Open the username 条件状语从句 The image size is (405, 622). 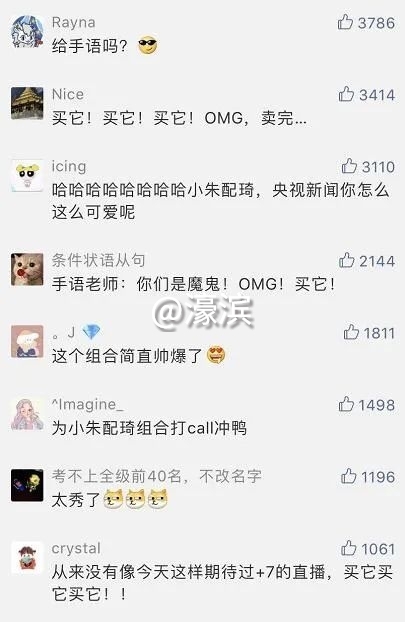click(x=98, y=260)
